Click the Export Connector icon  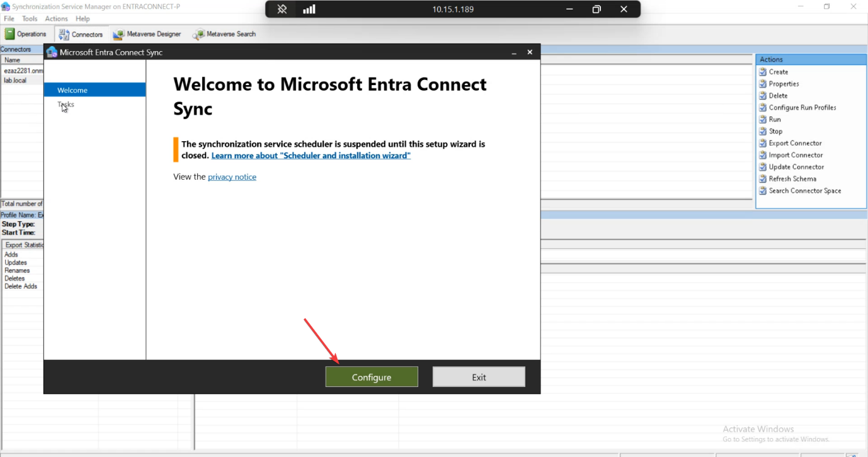[763, 143]
